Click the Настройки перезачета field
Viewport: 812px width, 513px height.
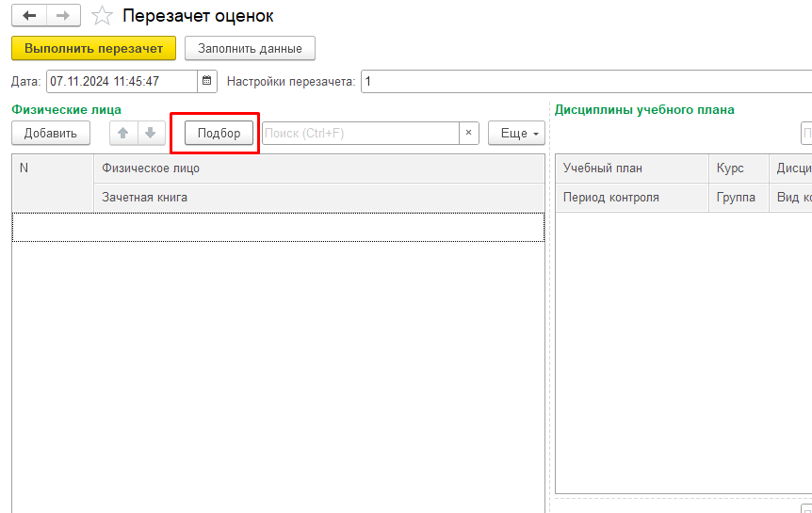(x=584, y=82)
